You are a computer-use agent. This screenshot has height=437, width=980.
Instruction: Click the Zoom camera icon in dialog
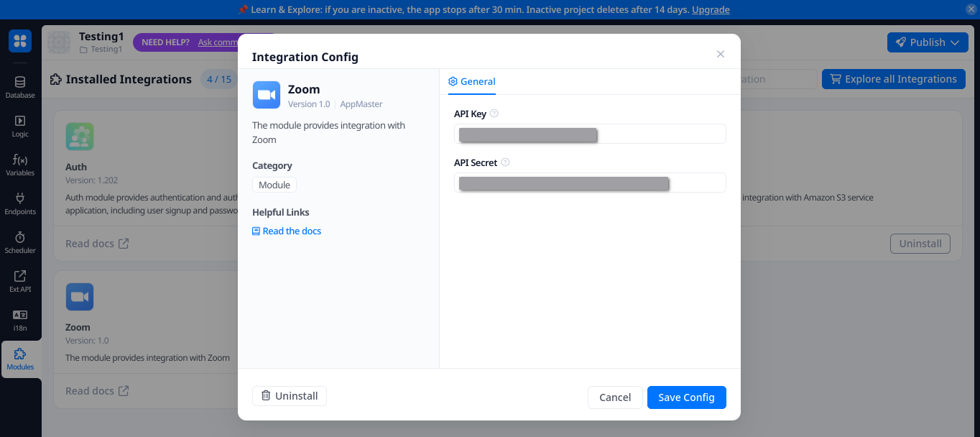(266, 95)
